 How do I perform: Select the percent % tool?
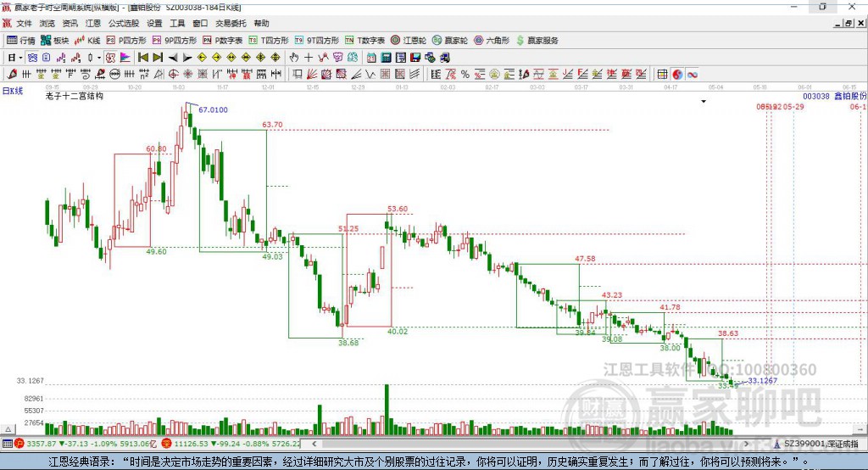465,75
